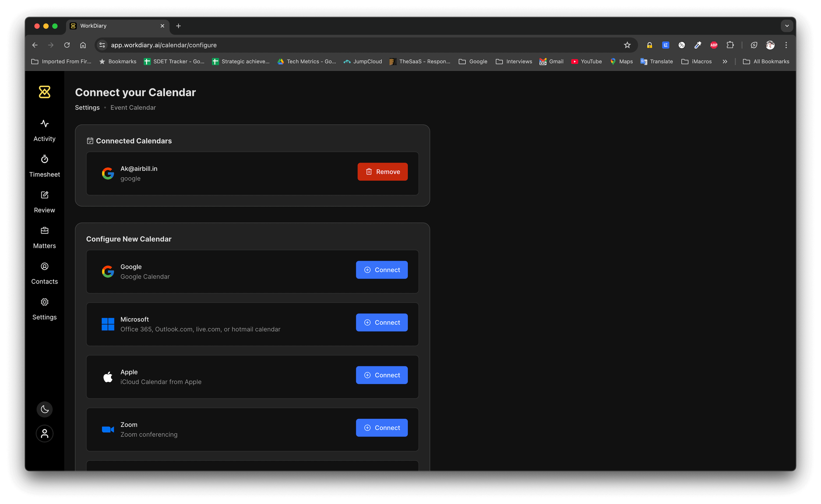Show more bookmarks with the chevron
This screenshot has width=821, height=504.
click(x=725, y=61)
